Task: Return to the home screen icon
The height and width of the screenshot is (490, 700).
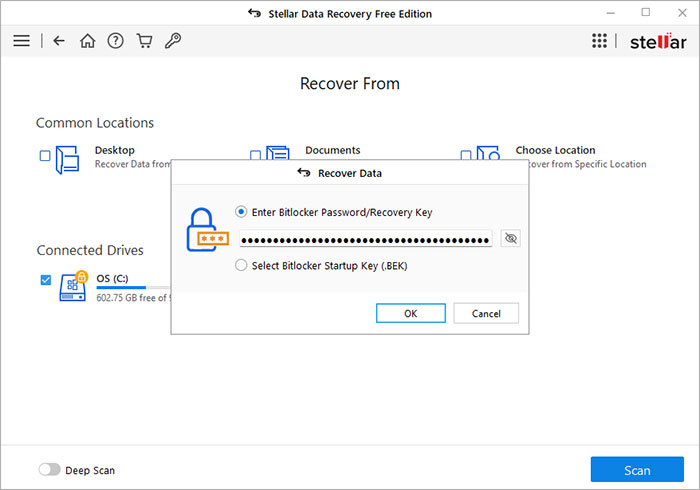Action: [x=88, y=41]
